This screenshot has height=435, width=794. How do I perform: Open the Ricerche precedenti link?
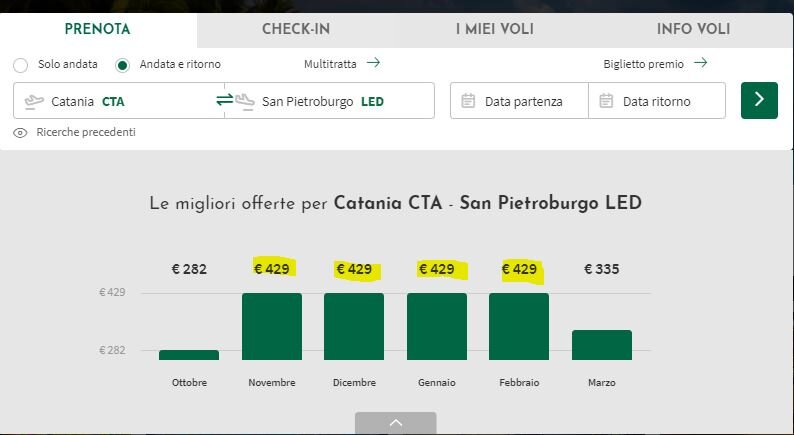[x=86, y=132]
